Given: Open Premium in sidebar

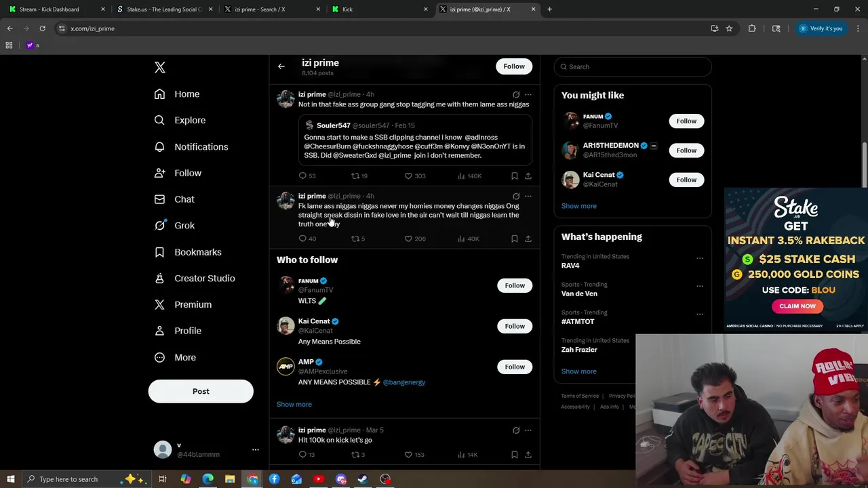Looking at the screenshot, I should coord(183,304).
